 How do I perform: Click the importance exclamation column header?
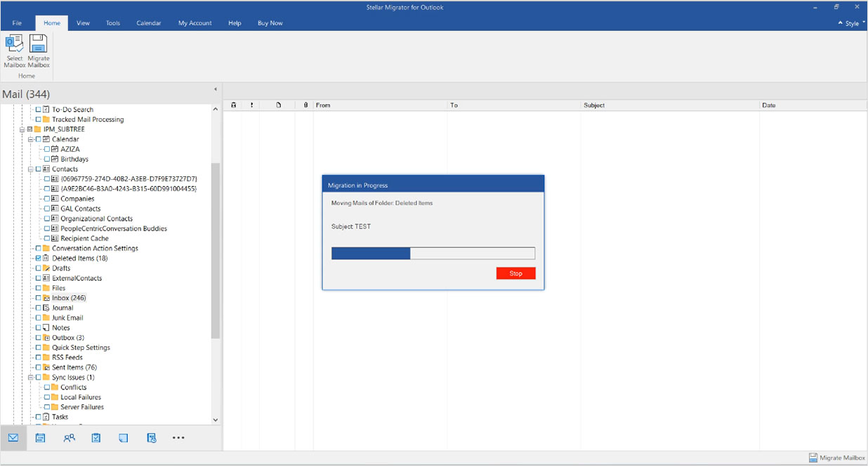coord(251,105)
